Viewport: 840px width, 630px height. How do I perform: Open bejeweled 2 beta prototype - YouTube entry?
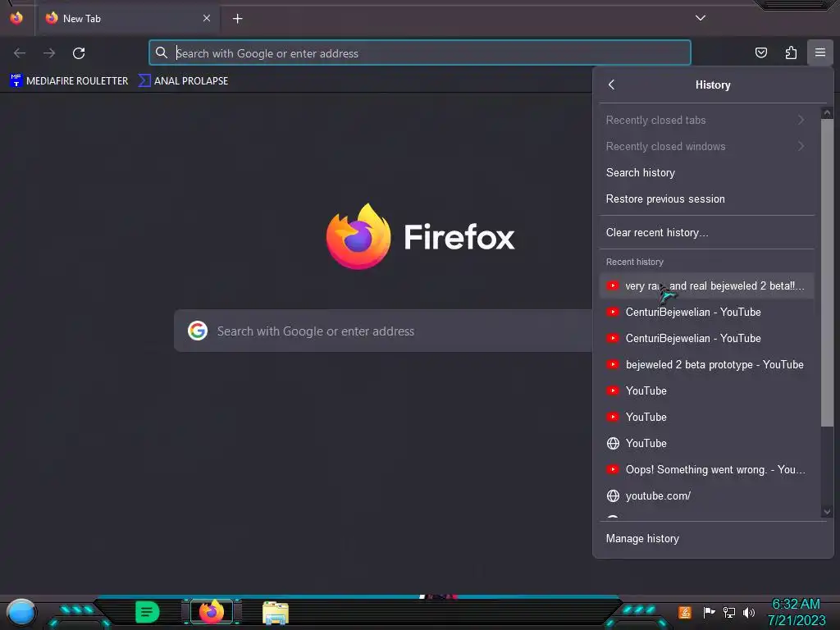click(x=706, y=364)
